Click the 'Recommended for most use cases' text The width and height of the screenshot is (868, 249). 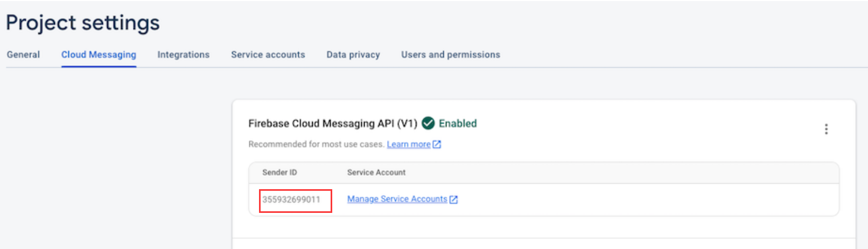pyautogui.click(x=316, y=144)
